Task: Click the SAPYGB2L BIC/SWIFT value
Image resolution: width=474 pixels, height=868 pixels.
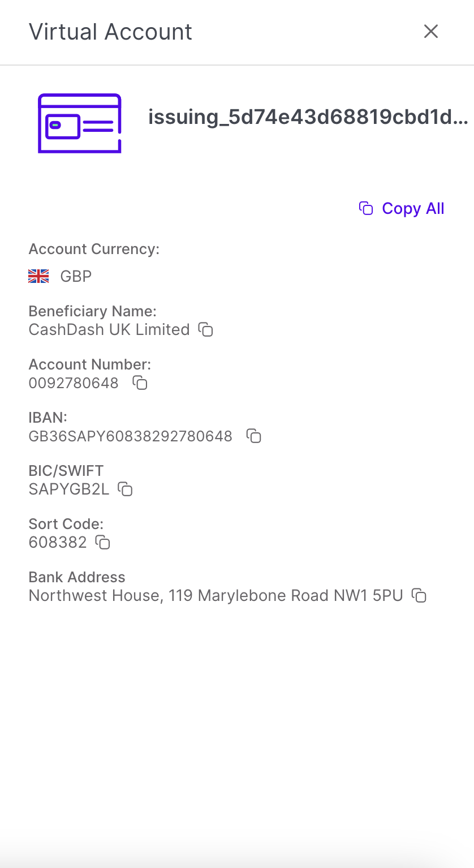Action: [x=68, y=489]
